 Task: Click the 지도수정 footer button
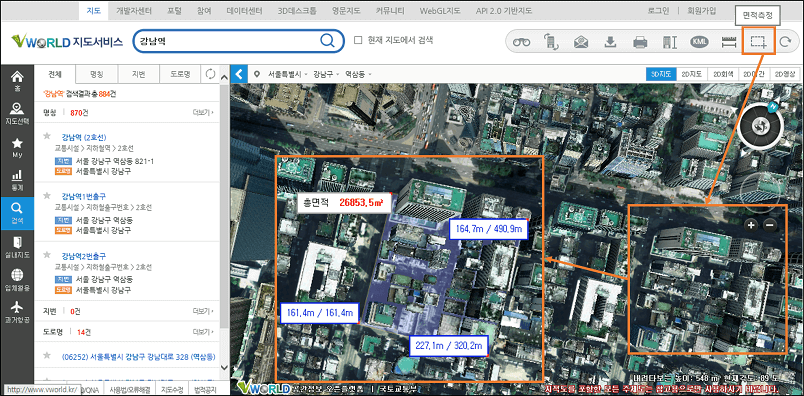click(x=172, y=389)
